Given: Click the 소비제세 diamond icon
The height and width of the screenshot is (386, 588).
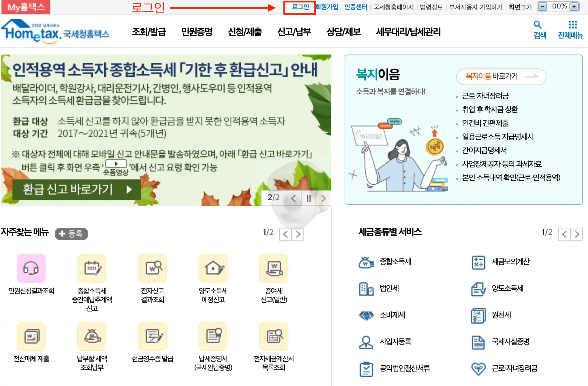Looking at the screenshot, I should [x=366, y=315].
